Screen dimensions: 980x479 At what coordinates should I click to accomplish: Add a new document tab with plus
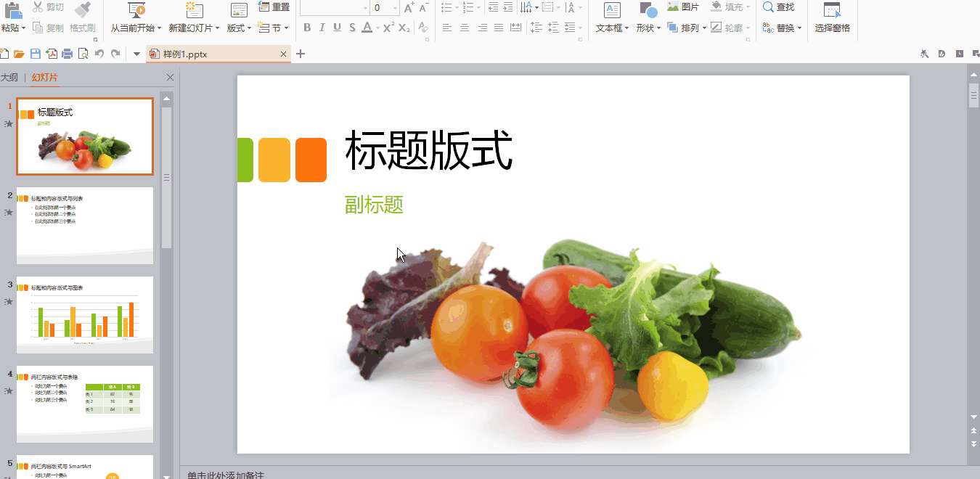point(301,54)
